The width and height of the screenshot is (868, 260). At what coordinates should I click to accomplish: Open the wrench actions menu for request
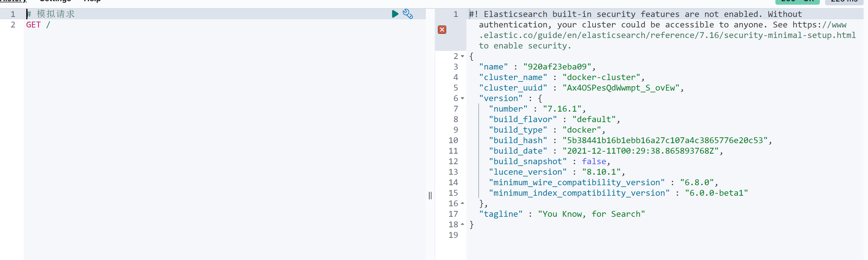tap(408, 14)
